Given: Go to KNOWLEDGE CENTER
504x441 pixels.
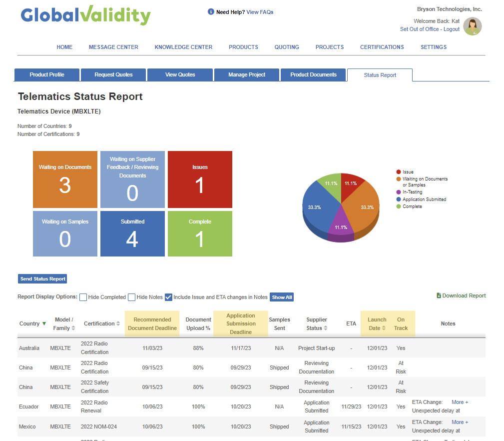Looking at the screenshot, I should point(183,47).
